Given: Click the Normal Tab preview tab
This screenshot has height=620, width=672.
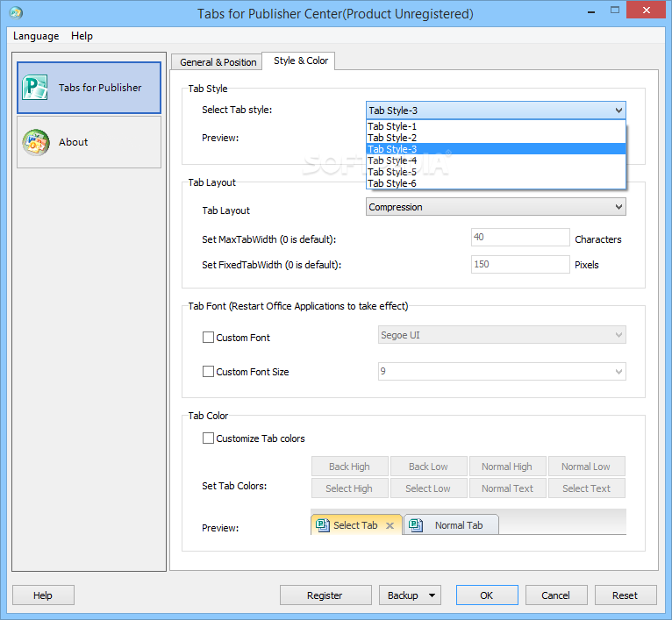Looking at the screenshot, I should (451, 525).
